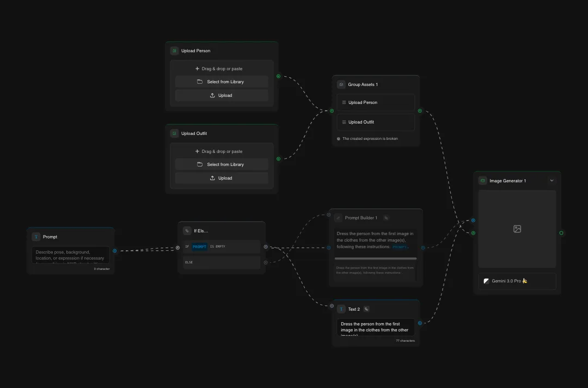Select Upload Person inside Group Assets 1
This screenshot has height=388, width=588.
click(x=376, y=102)
